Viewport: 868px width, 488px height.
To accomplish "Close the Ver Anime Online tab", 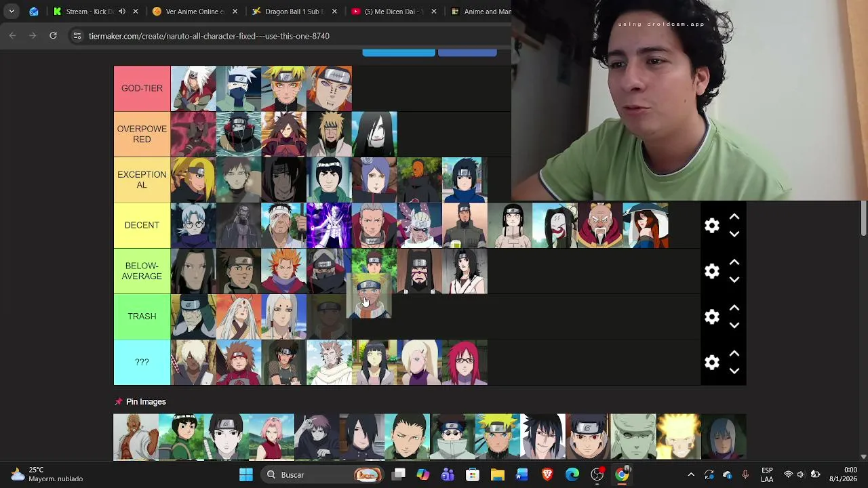I will 235,12.
